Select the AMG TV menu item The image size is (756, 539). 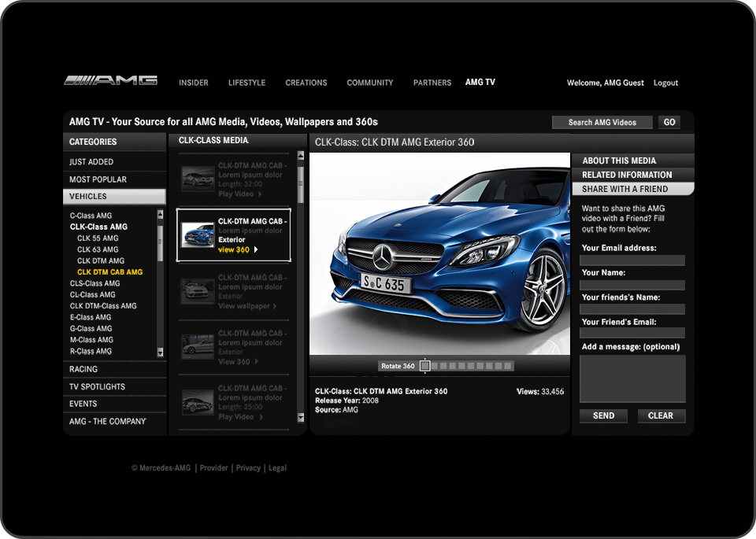480,83
